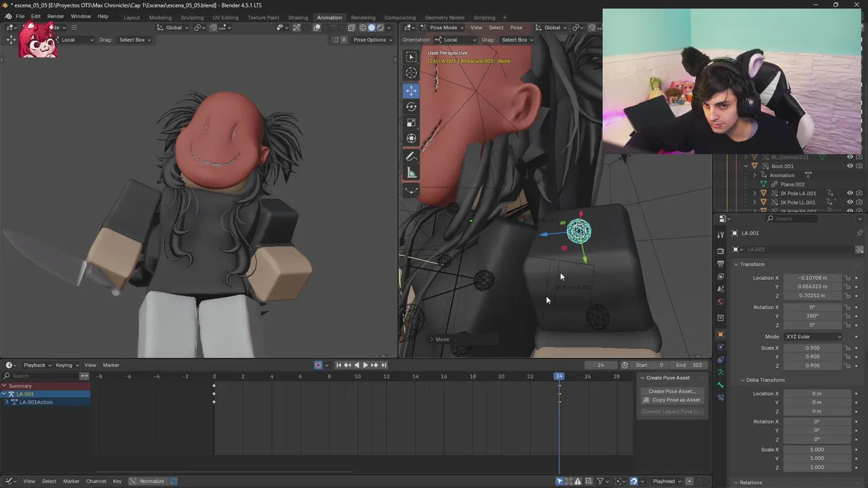Switch to the Shading workspace tab
This screenshot has height=488, width=868.
click(x=298, y=18)
